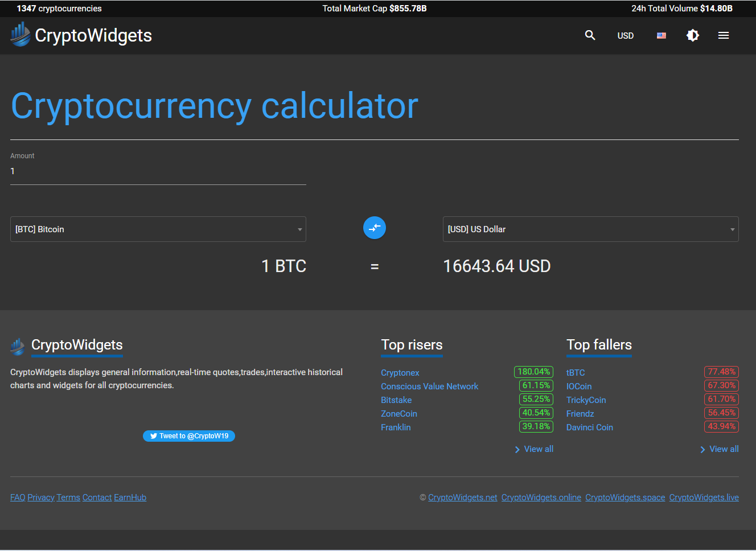Open the Cryptonex top riser link
The height and width of the screenshot is (551, 756).
400,373
